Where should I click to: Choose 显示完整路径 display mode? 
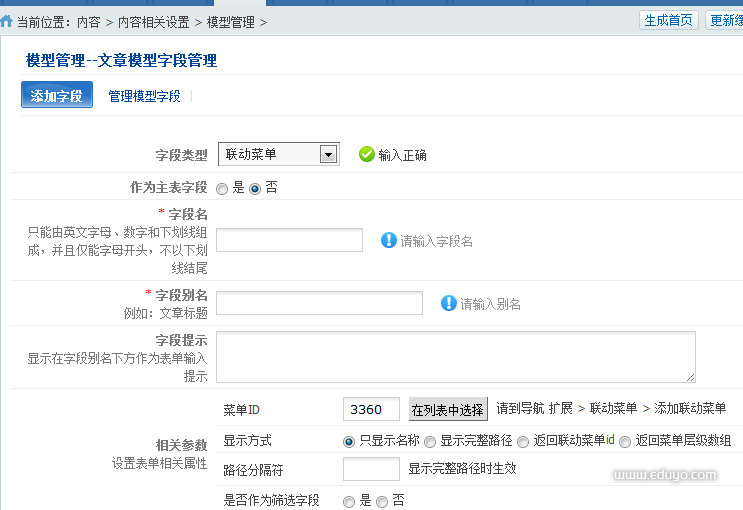[430, 441]
